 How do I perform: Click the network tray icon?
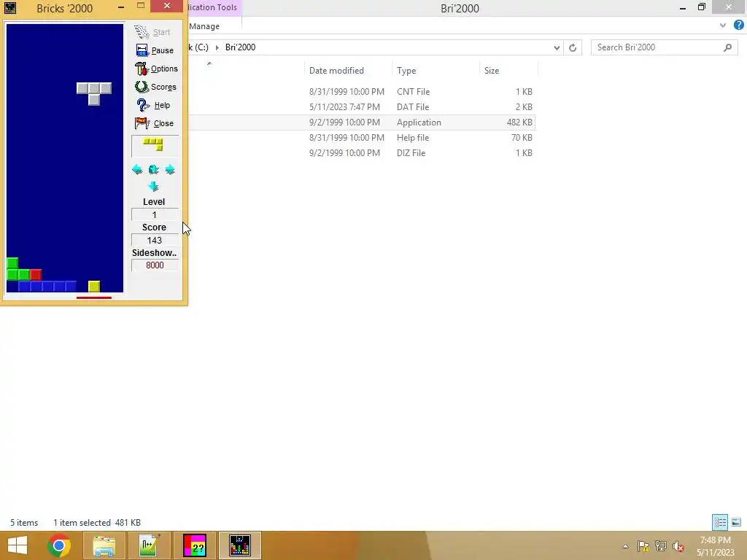click(x=661, y=546)
